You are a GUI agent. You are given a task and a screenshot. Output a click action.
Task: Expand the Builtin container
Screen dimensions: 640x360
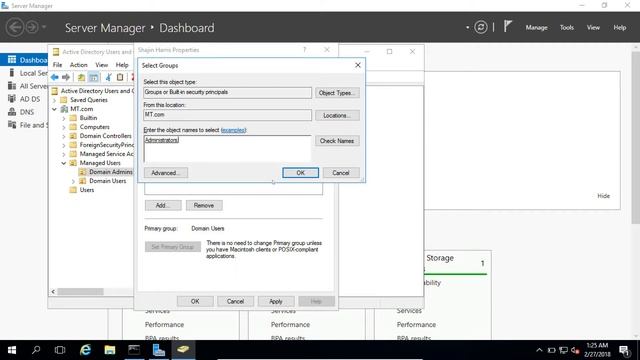(64, 118)
